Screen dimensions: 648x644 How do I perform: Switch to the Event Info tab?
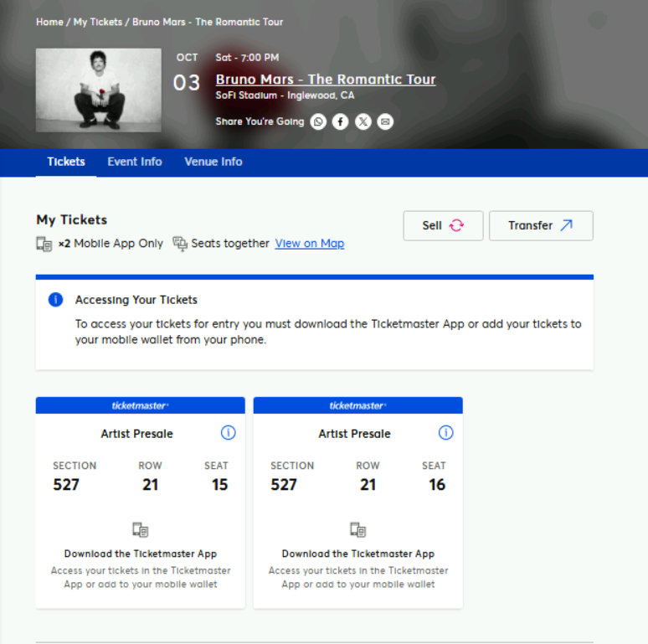135,162
